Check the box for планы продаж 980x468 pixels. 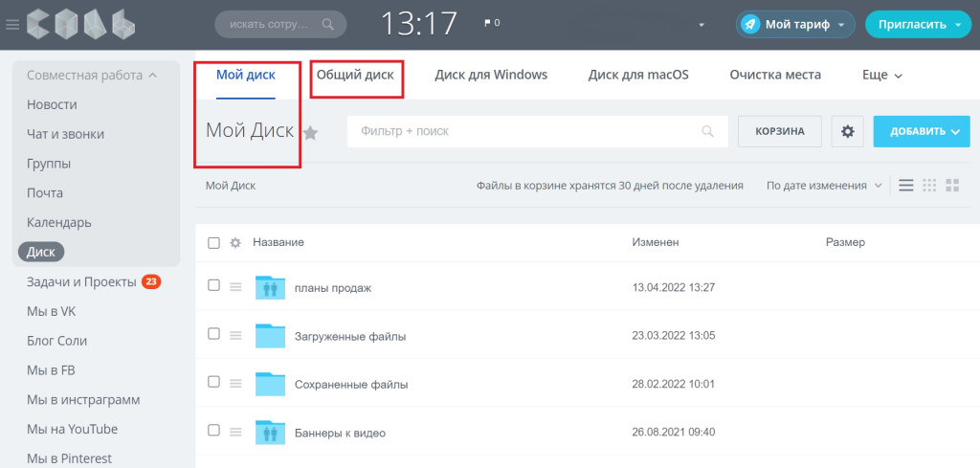point(213,286)
